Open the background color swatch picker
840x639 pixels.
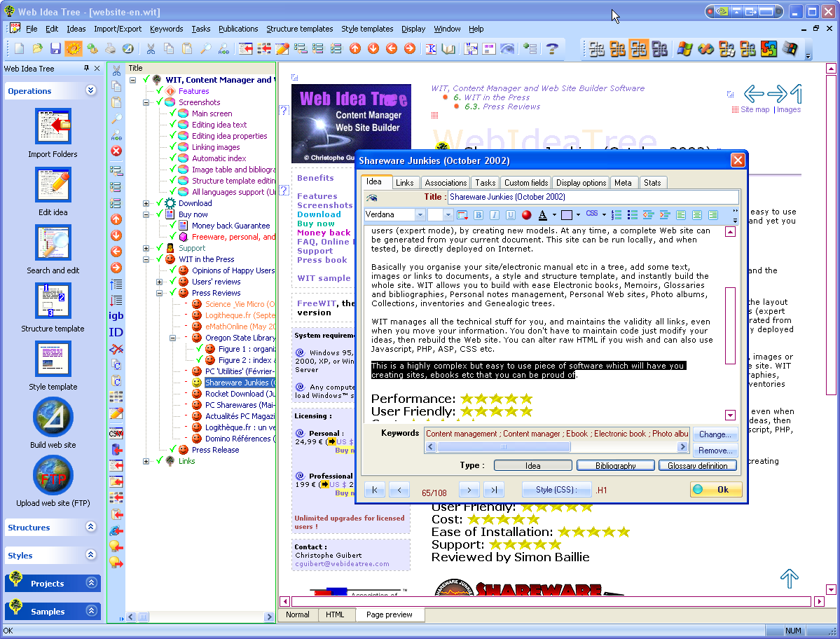[x=567, y=215]
